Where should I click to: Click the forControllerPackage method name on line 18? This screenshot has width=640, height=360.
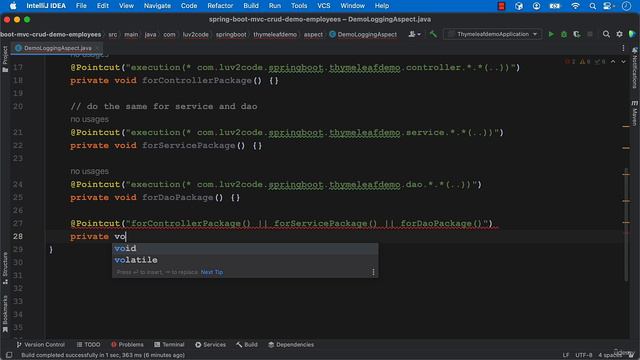197,80
